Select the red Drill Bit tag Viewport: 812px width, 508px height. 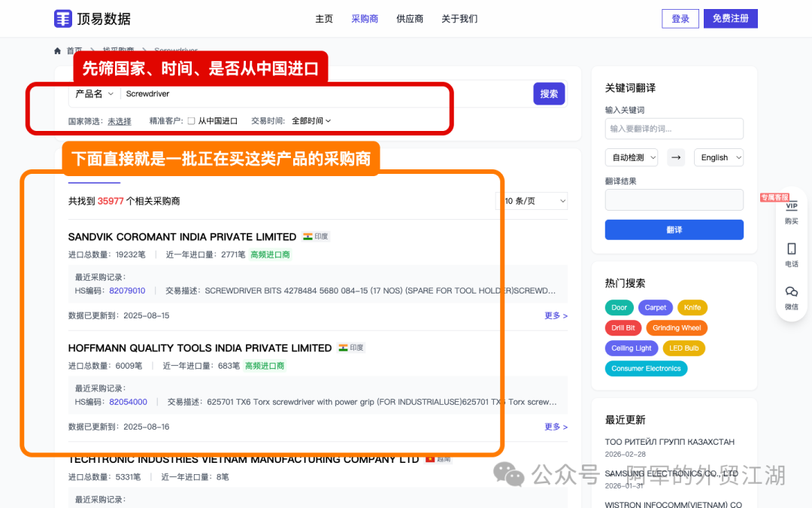(623, 328)
